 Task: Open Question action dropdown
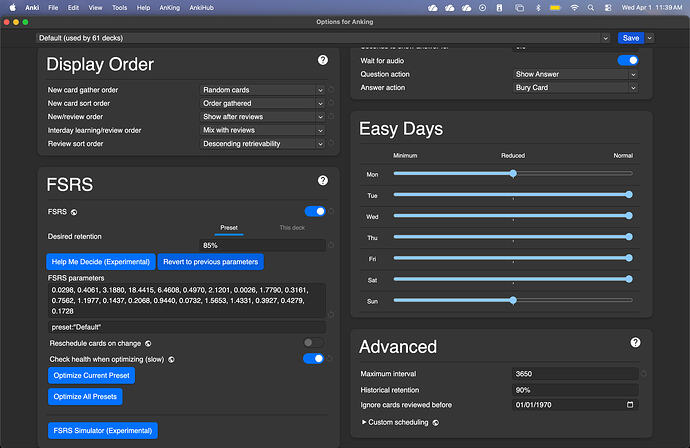tap(575, 74)
